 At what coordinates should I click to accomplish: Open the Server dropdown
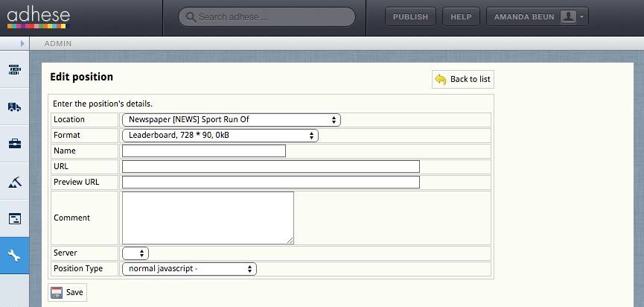136,253
